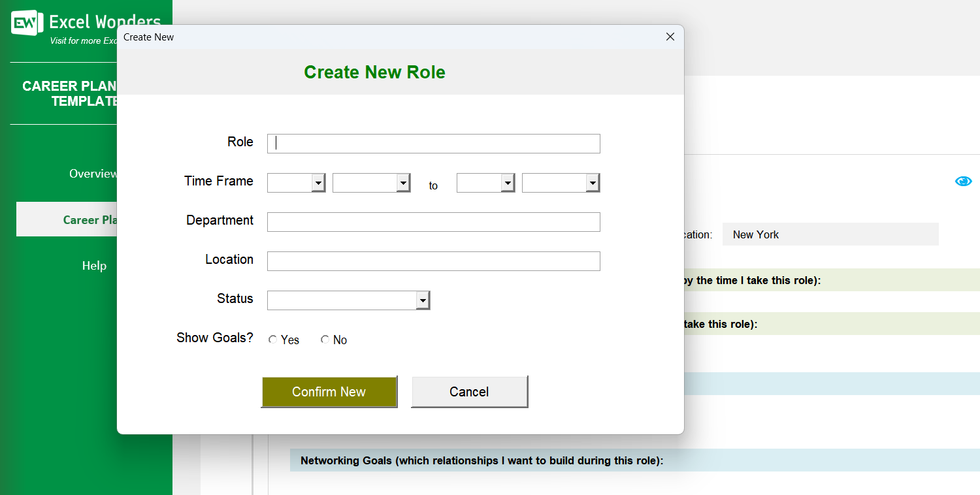The image size is (980, 495).
Task: Expand the second Time Frame dropdown
Action: click(x=403, y=183)
